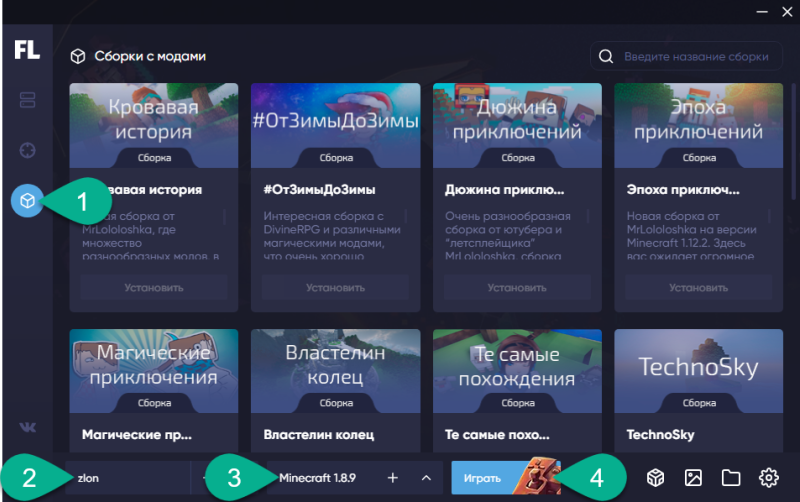Click the zlon nickname field

(x=128, y=478)
